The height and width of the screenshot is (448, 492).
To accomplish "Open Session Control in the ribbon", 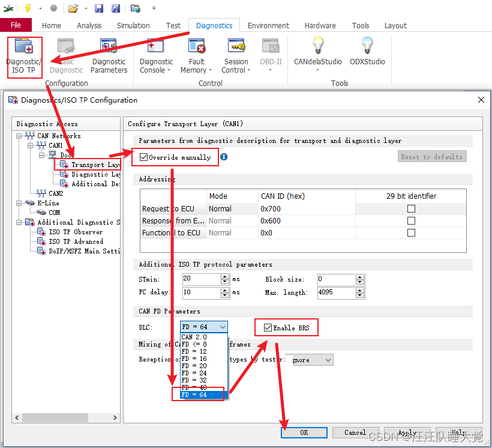I will (x=236, y=57).
